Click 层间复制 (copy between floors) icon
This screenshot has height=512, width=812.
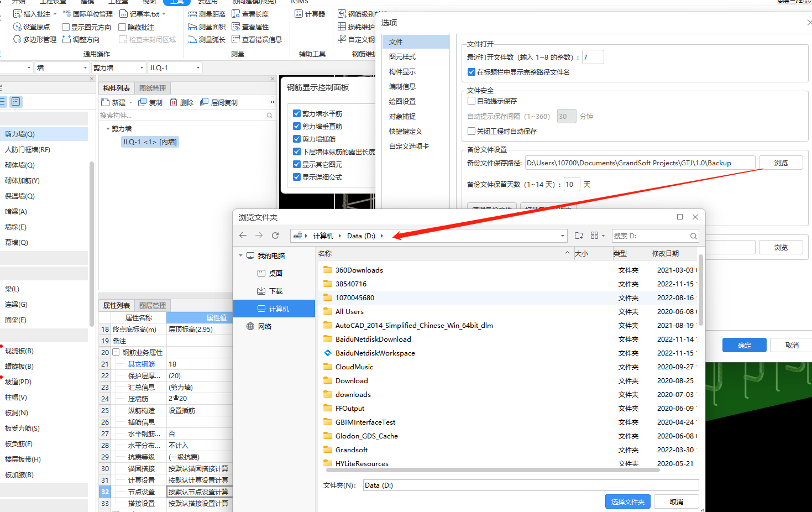point(205,102)
